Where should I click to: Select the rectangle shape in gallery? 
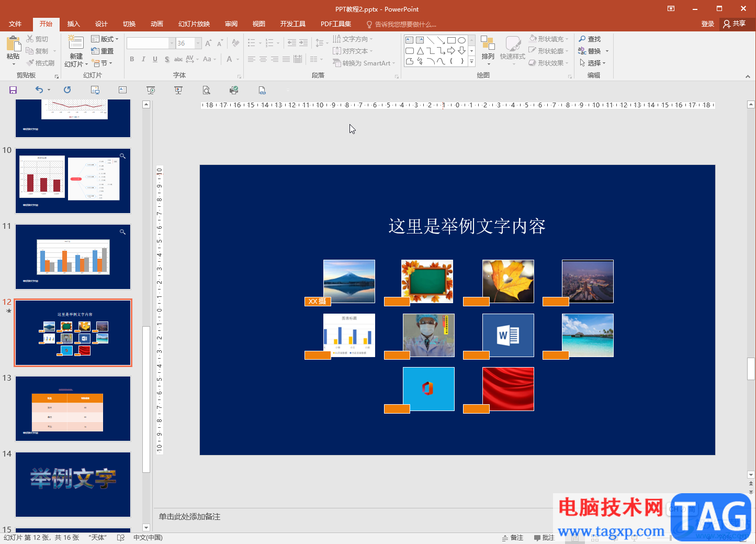point(451,40)
